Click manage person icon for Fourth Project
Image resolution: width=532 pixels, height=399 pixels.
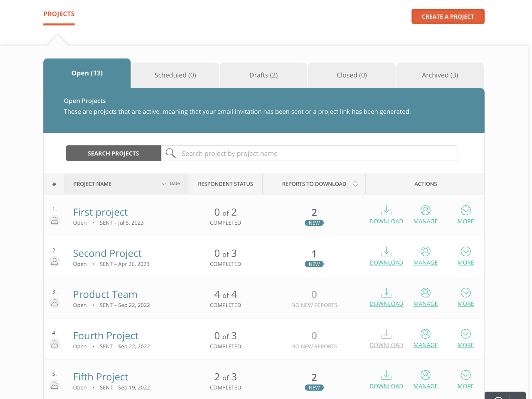click(x=426, y=334)
